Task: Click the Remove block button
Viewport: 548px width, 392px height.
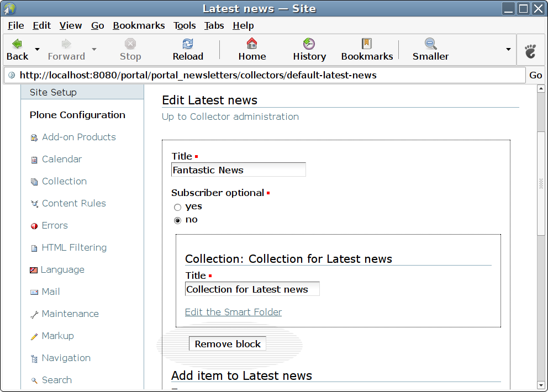Action: (227, 344)
